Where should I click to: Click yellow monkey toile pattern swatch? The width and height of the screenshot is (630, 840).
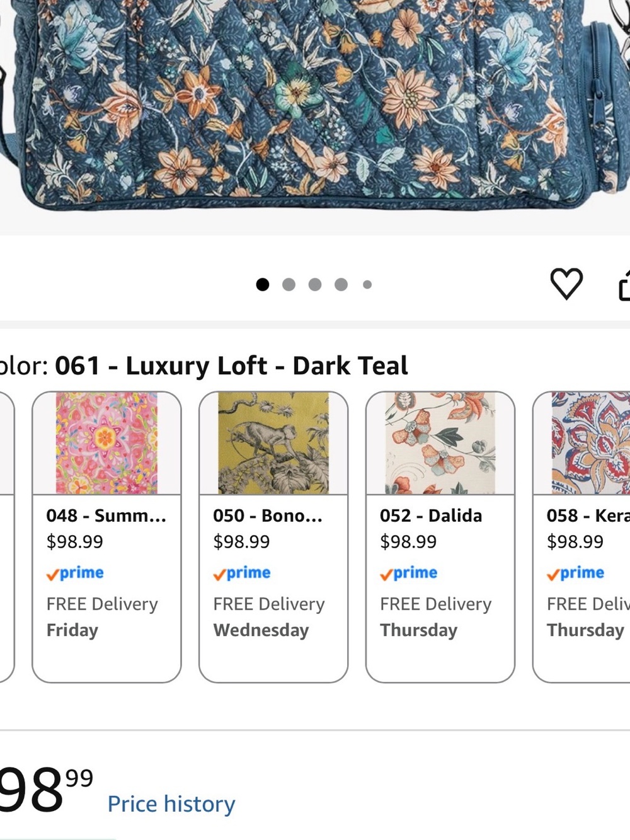[x=273, y=443]
